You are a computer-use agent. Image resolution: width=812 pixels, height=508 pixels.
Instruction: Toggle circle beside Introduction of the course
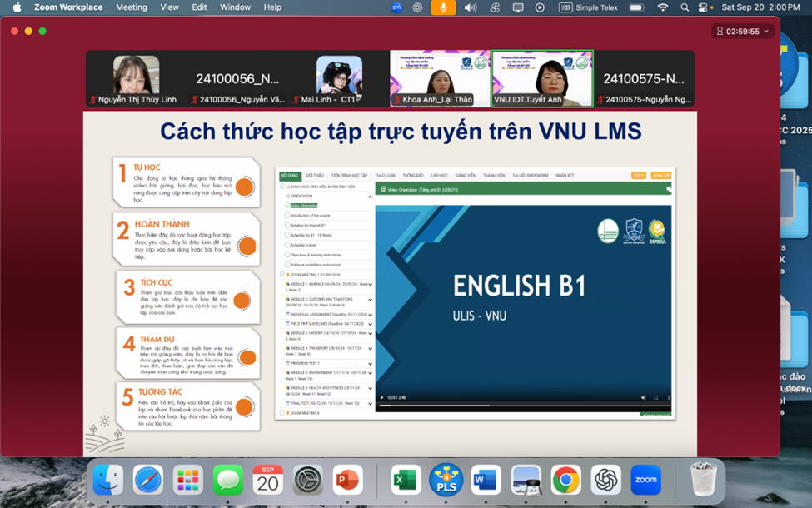coord(287,216)
